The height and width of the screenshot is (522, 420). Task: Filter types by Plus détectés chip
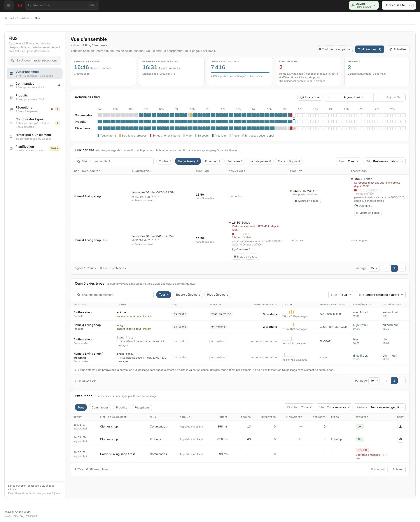coord(217,295)
